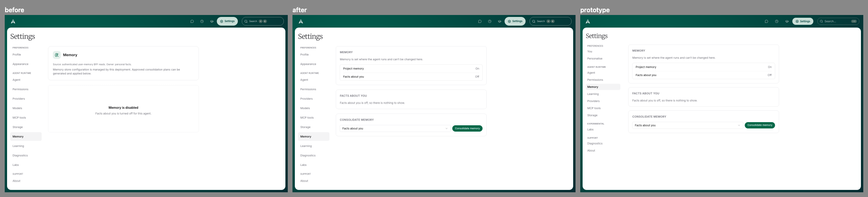Click Settings pill button in prototype panel
This screenshot has height=197, width=868.
803,21
